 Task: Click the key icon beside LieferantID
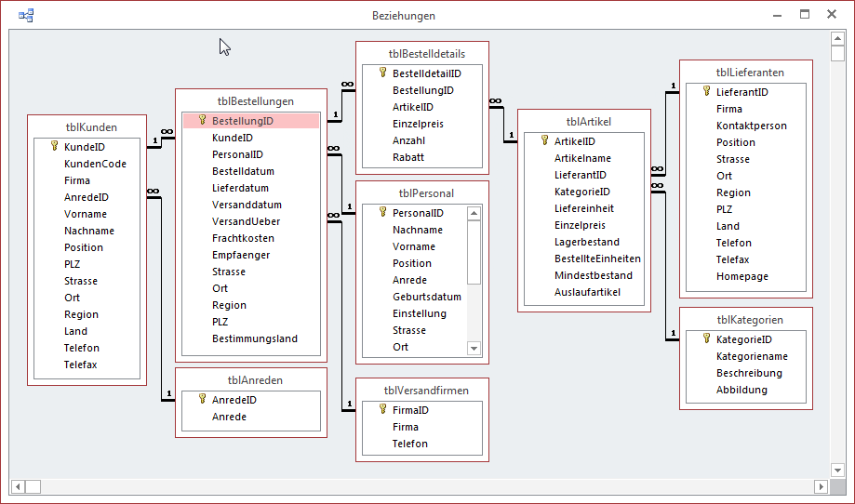coord(706,92)
